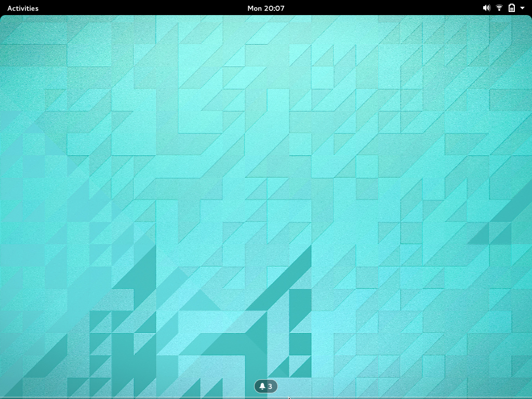
Task: Click the downward chevron in top-right corner
Action: 522,8
